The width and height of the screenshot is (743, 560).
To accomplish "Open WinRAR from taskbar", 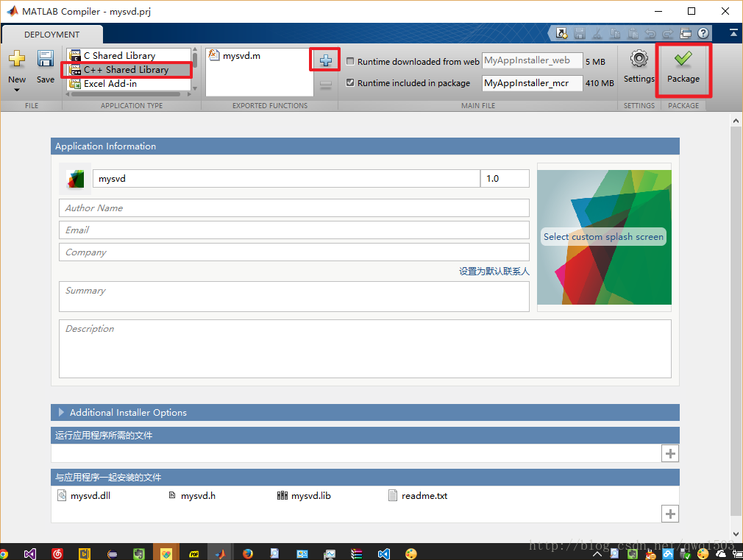I will point(356,553).
